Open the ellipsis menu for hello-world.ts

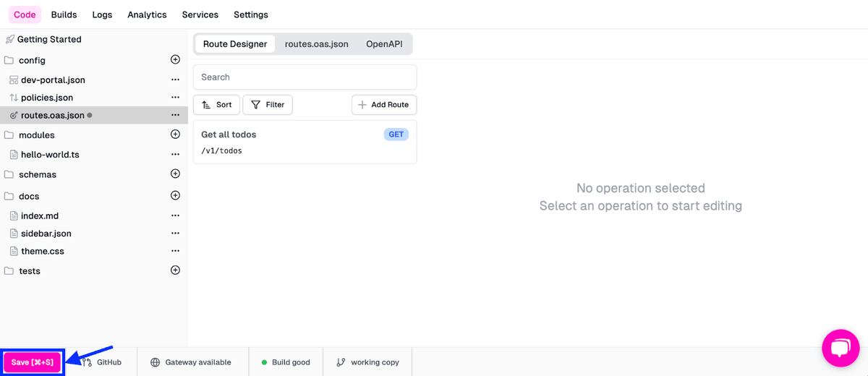click(x=175, y=155)
